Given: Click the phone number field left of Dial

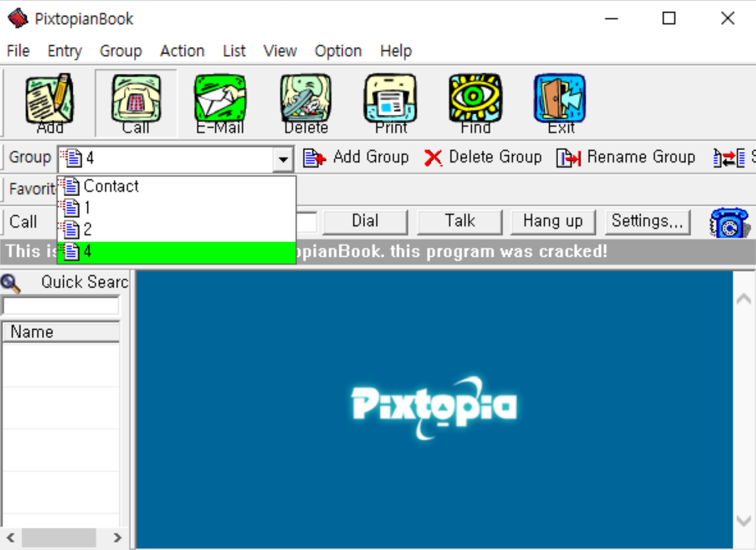Looking at the screenshot, I should point(307,222).
